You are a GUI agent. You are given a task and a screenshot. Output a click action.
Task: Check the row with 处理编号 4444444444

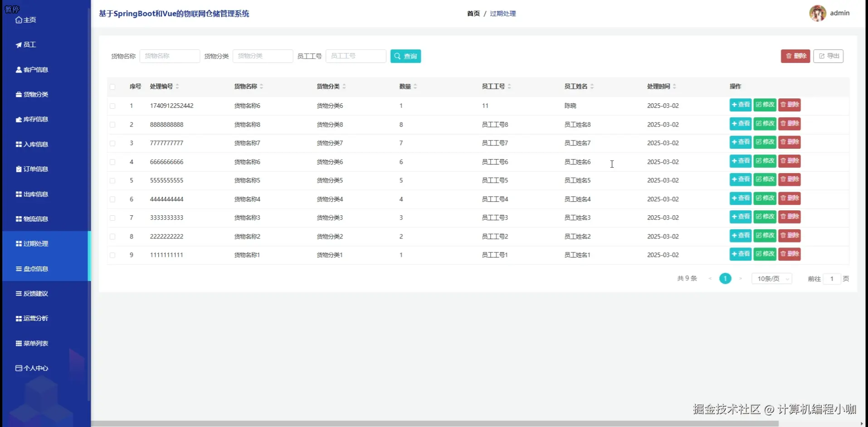point(112,199)
